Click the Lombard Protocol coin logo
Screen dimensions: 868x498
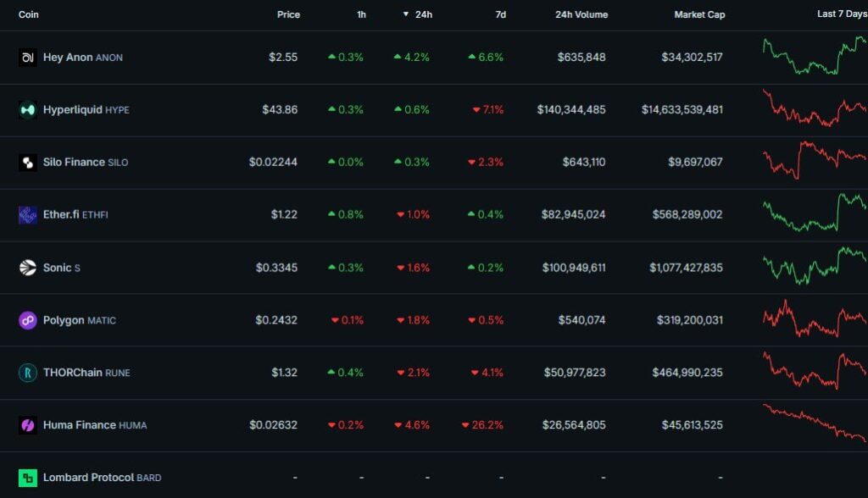(26, 478)
